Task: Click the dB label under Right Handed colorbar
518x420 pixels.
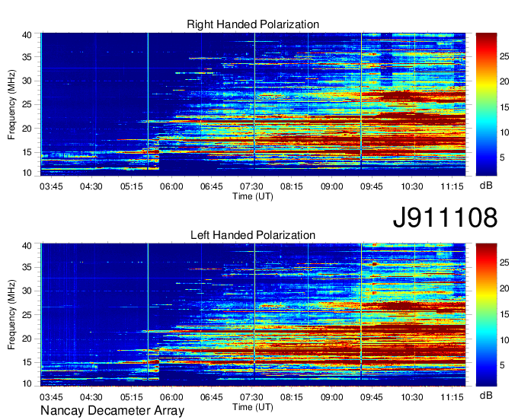Action: coord(486,186)
